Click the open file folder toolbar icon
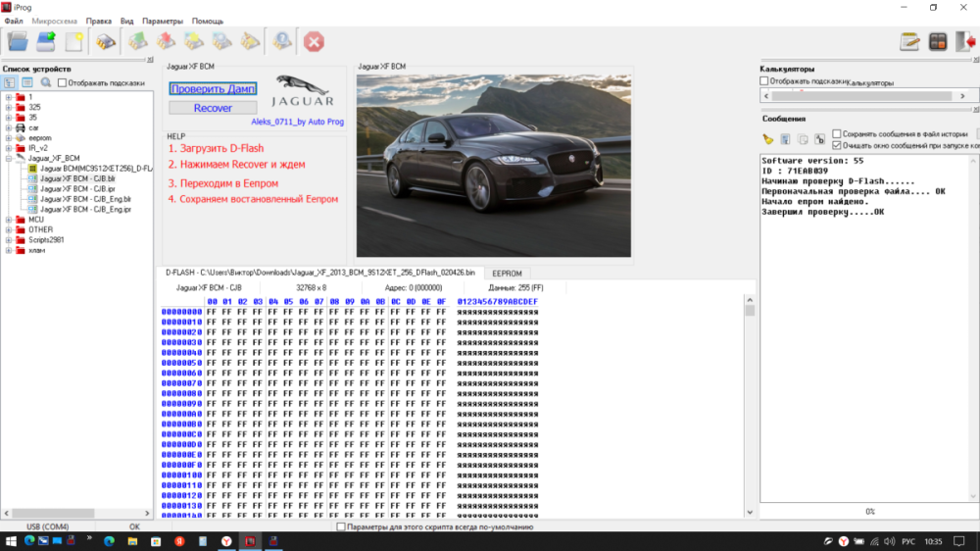 18,41
